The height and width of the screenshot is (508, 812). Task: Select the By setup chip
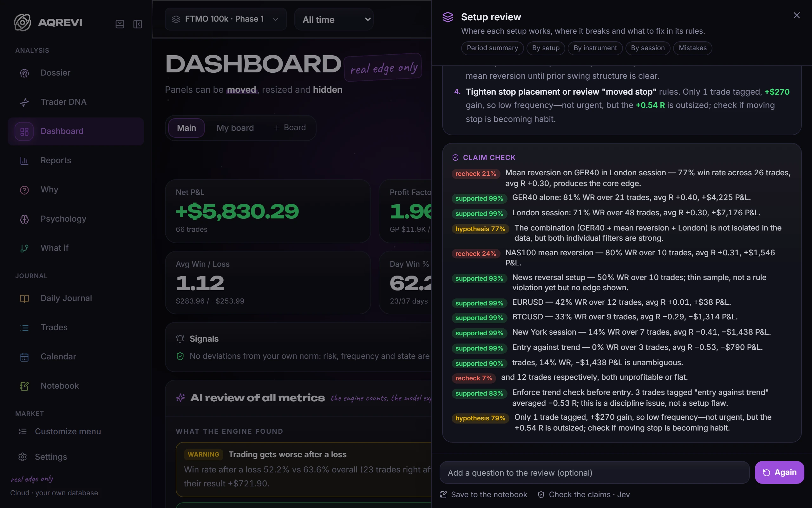point(546,48)
